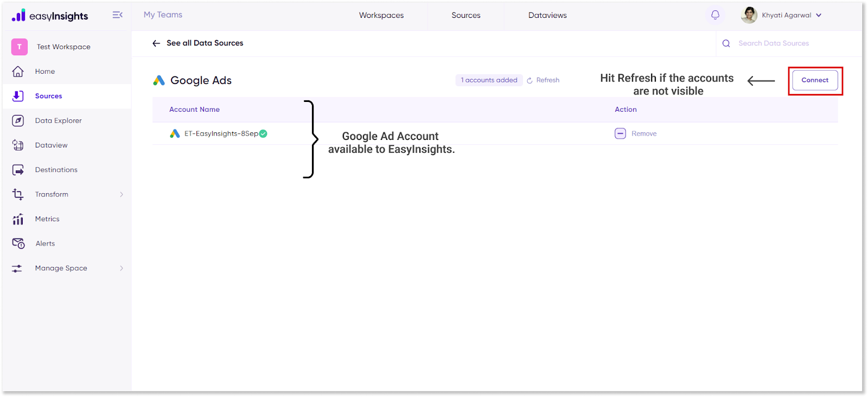Open notifications via the bell icon
This screenshot has height=397, width=868.
point(715,15)
